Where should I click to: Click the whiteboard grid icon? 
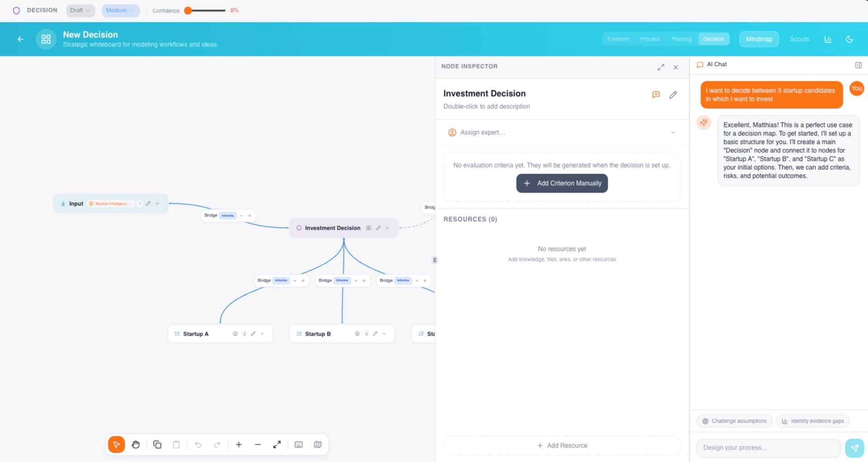46,39
